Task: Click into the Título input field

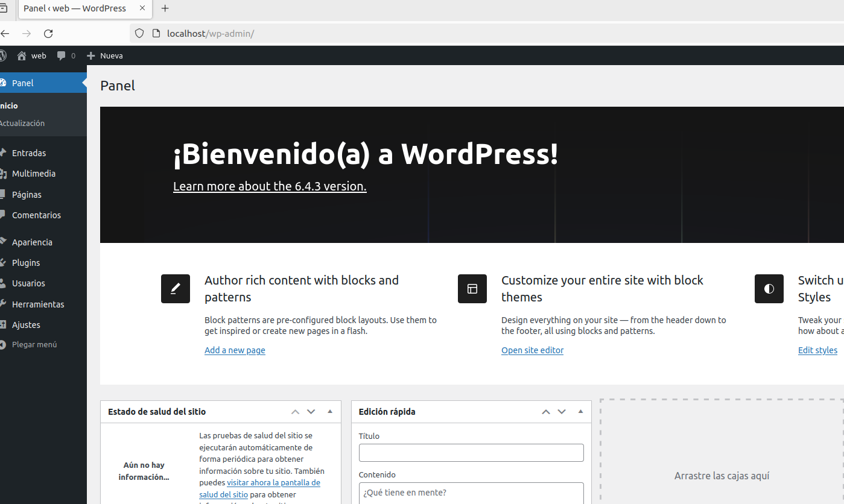Action: pos(471,453)
